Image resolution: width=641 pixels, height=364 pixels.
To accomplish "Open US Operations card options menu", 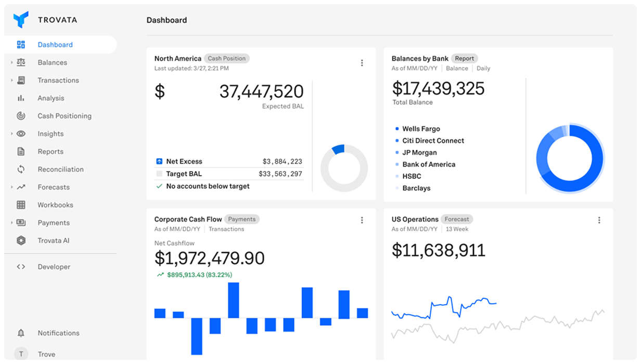I will tap(599, 220).
